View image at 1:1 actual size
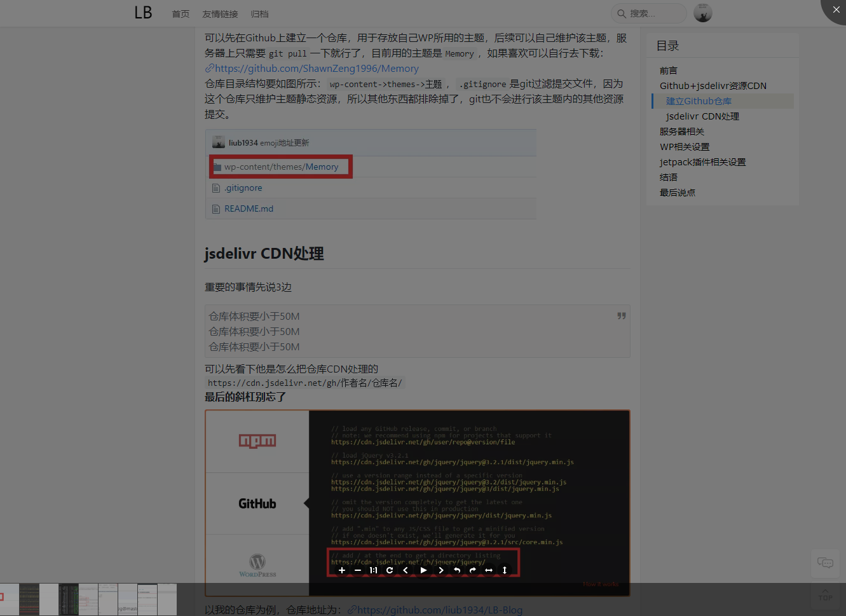The image size is (846, 616). [374, 570]
